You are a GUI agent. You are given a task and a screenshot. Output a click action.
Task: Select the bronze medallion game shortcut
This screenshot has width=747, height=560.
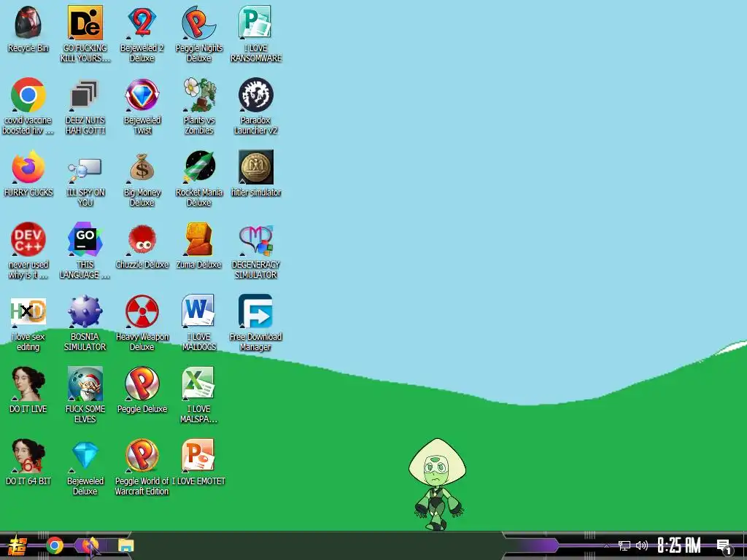(256, 167)
